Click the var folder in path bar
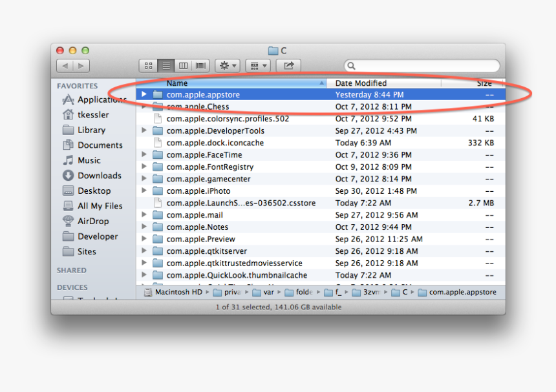This screenshot has width=556, height=392. tap(264, 292)
